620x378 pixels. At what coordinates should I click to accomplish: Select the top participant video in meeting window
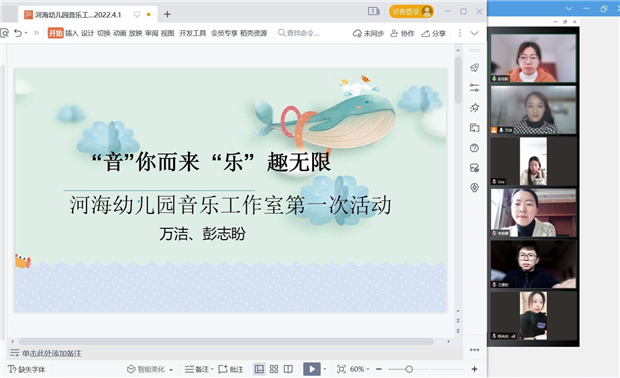point(533,59)
